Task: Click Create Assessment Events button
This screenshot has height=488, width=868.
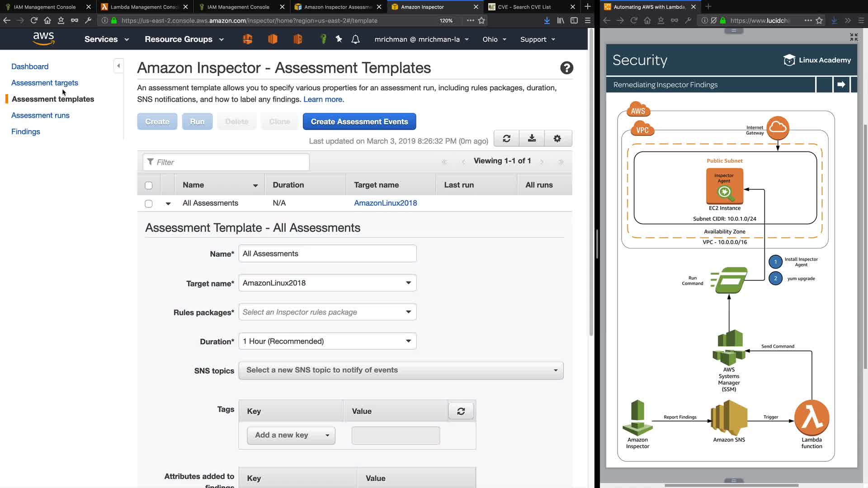Action: [x=359, y=122]
